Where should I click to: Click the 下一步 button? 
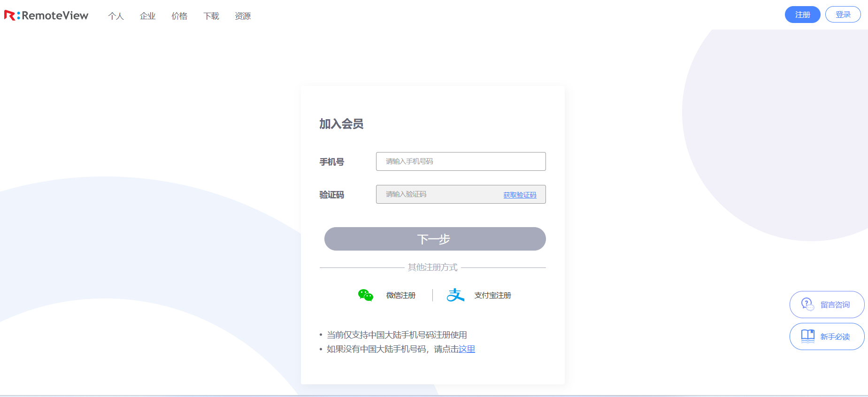[435, 239]
